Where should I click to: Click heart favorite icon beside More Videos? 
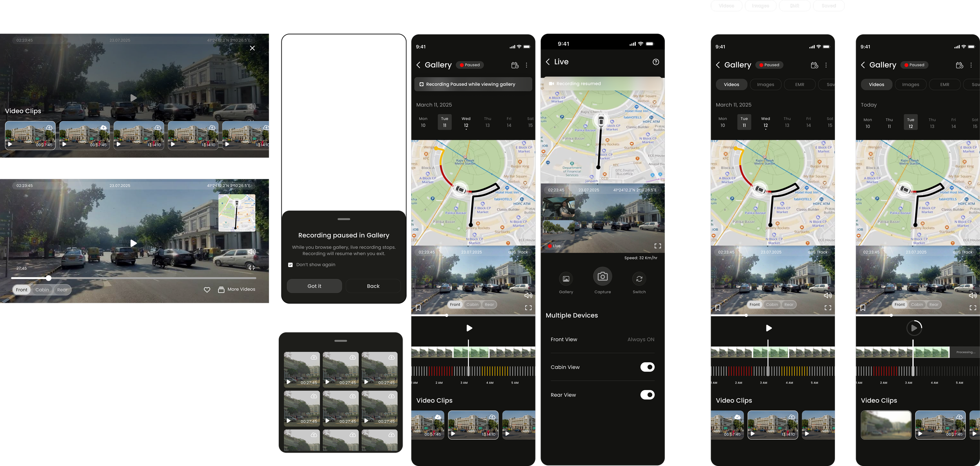click(207, 290)
